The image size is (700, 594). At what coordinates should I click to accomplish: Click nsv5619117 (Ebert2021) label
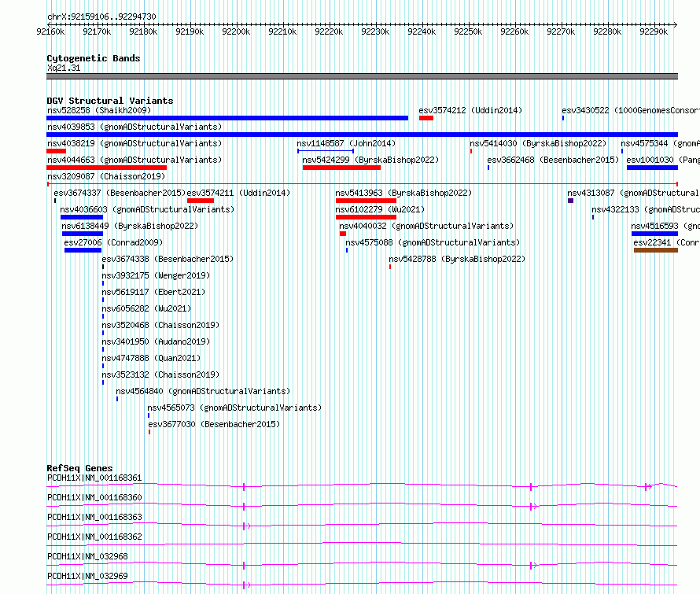[153, 292]
